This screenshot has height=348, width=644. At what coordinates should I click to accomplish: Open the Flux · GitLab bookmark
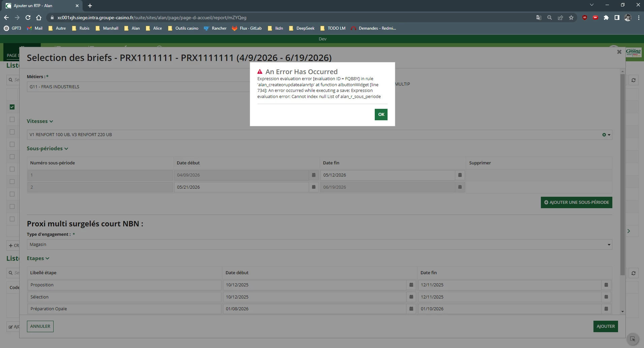tap(247, 28)
